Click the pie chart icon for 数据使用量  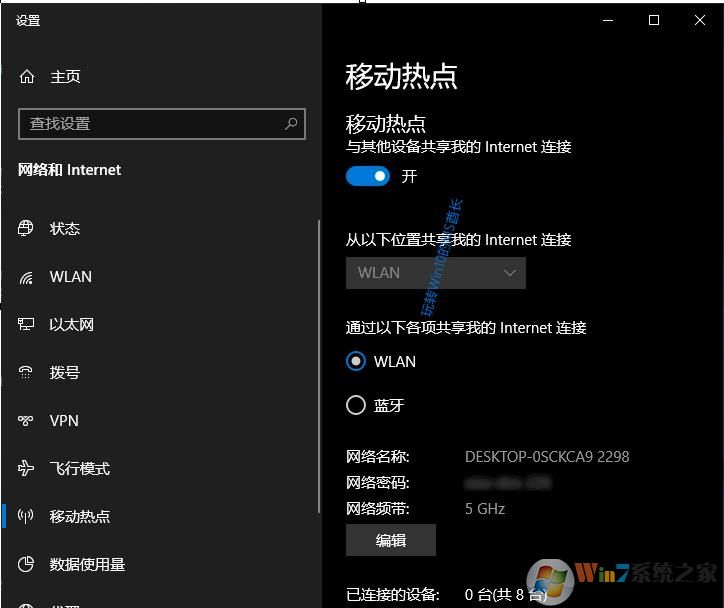[x=26, y=564]
